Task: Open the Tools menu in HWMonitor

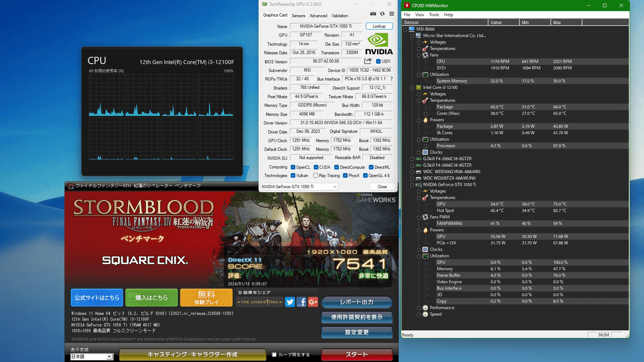Action: 434,15
